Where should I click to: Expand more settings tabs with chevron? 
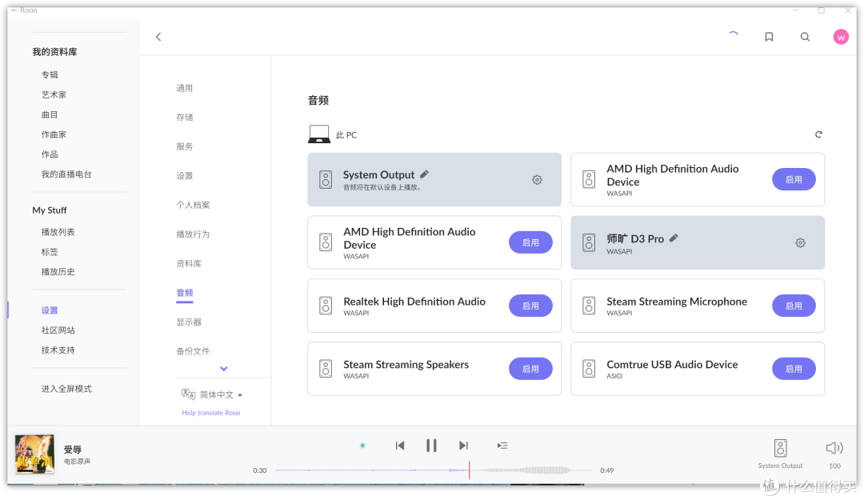point(224,369)
